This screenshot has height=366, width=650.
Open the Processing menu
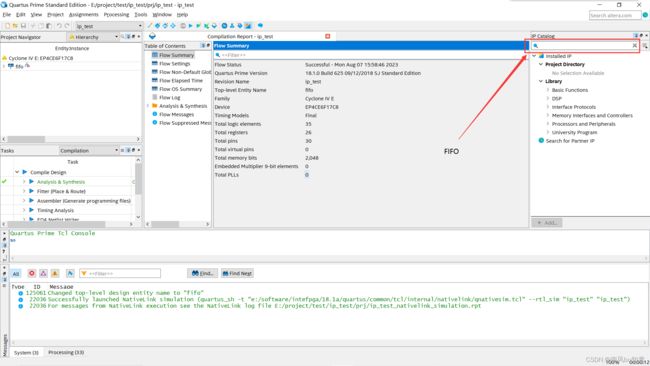pyautogui.click(x=116, y=15)
